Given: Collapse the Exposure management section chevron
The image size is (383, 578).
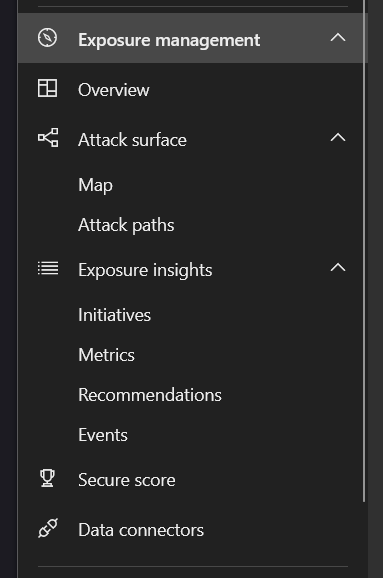Looking at the screenshot, I should click(338, 38).
